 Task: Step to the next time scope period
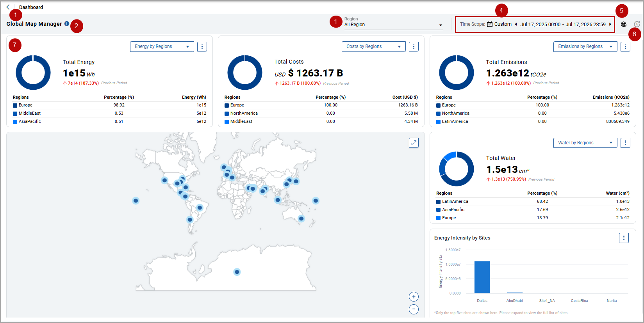610,24
